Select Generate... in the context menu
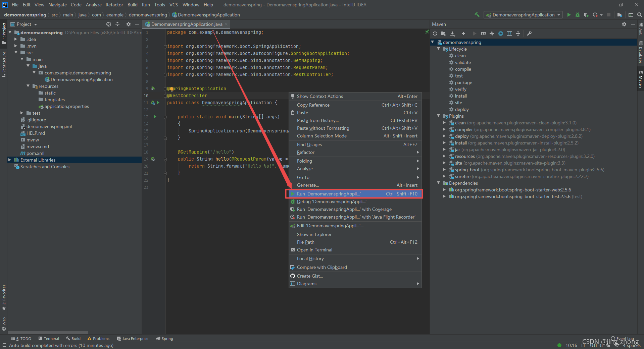Viewport: 644px width, 349px height. [355, 185]
